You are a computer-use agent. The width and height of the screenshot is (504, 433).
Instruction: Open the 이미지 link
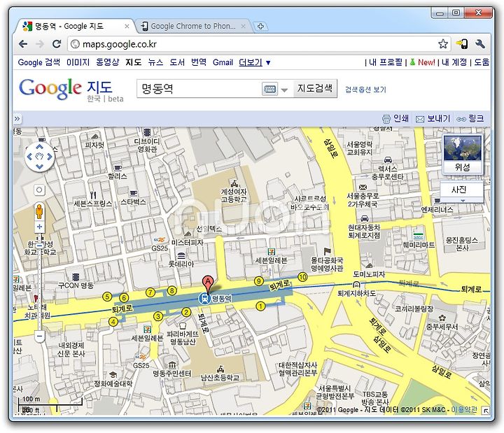click(x=78, y=62)
